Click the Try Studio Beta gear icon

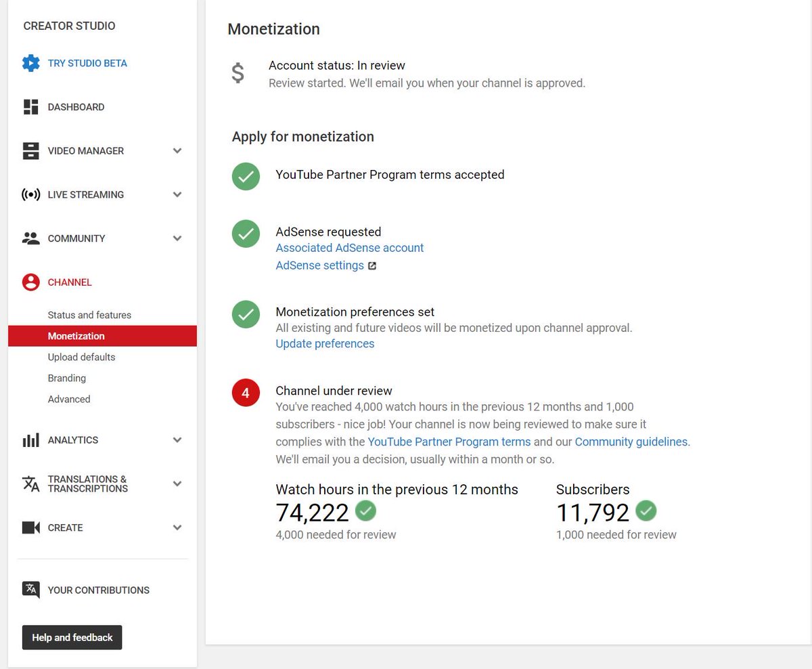(x=30, y=63)
